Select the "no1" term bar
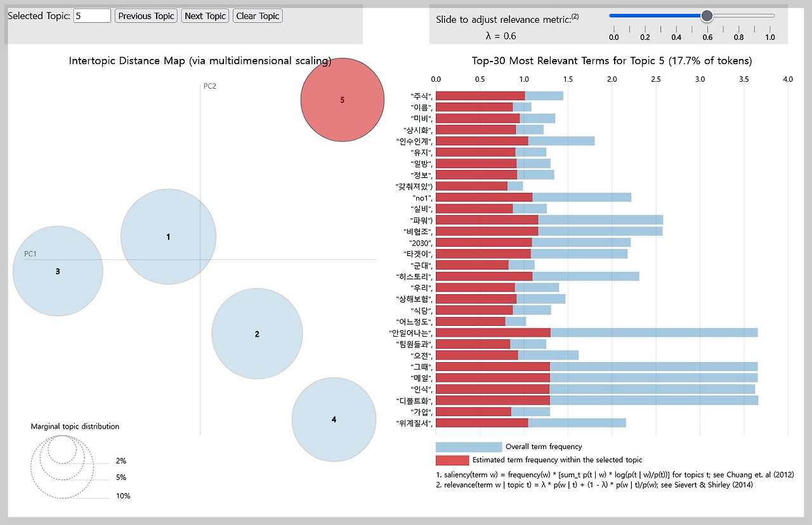 click(x=534, y=197)
